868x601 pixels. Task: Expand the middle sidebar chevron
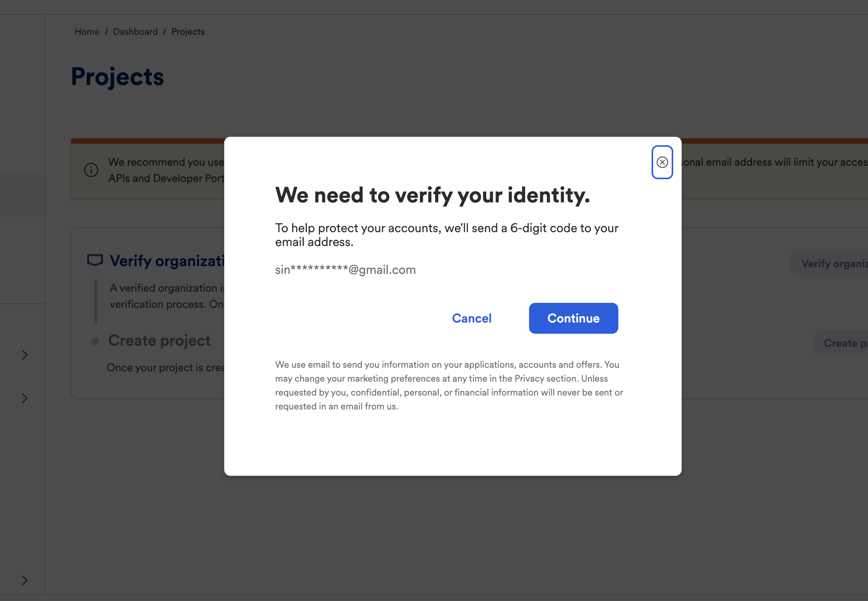point(24,398)
